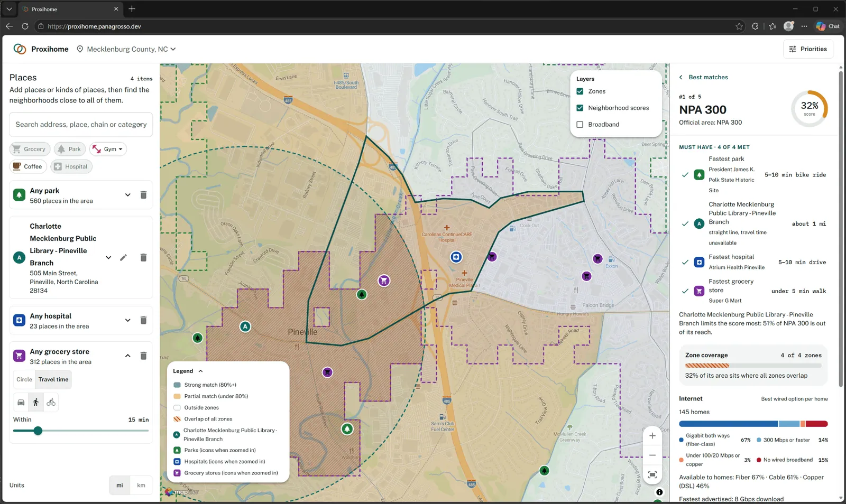Remove the library place with trash icon
Viewport: 846px width, 504px height.
pos(143,257)
